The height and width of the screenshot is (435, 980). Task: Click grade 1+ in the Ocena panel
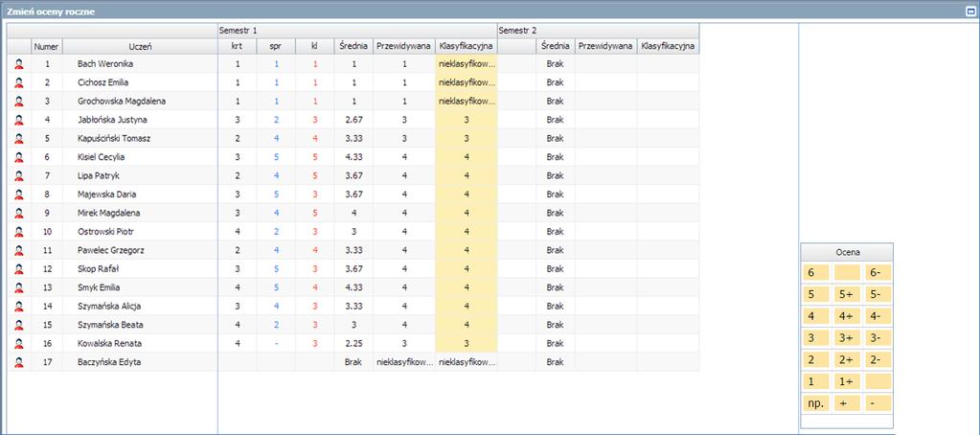(x=847, y=381)
